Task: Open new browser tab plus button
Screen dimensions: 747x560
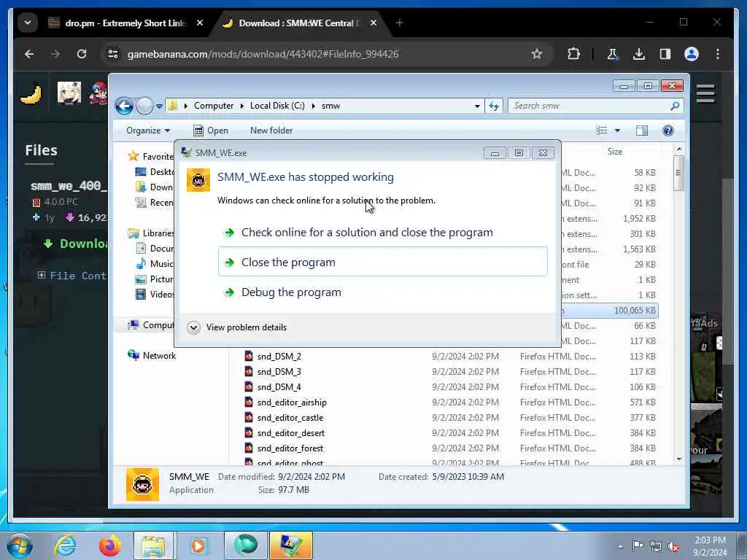Action: click(399, 23)
